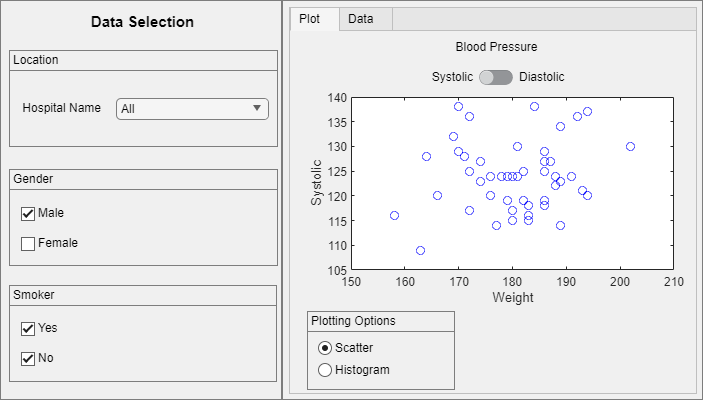Viewport: 703px width, 400px height.
Task: Click the Weight x-axis label
Action: (512, 298)
